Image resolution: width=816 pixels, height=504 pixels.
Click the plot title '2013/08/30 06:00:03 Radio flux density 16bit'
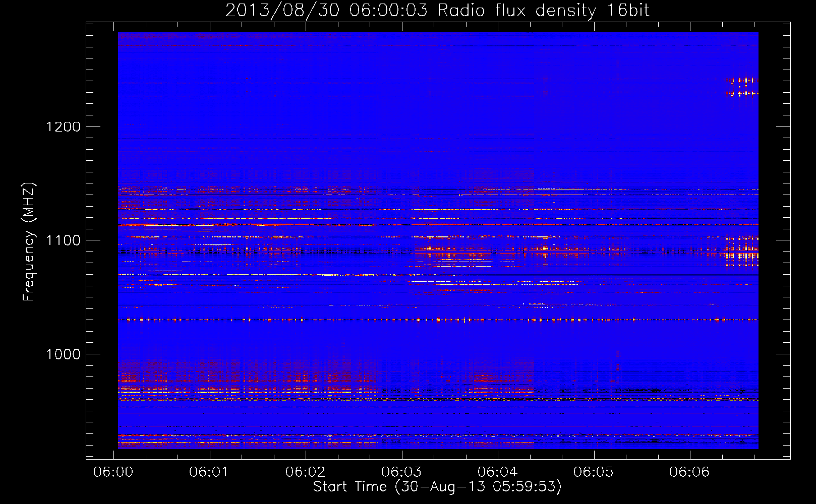437,11
